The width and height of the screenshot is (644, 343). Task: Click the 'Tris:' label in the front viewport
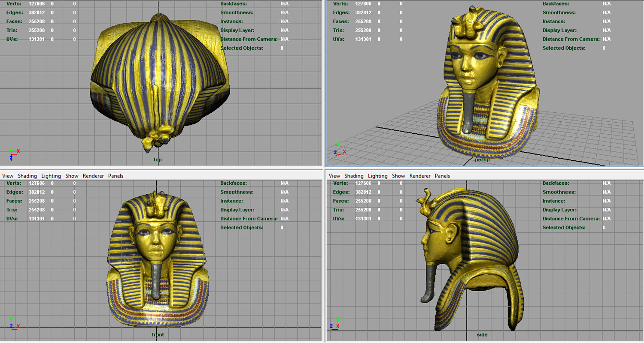(x=12, y=210)
